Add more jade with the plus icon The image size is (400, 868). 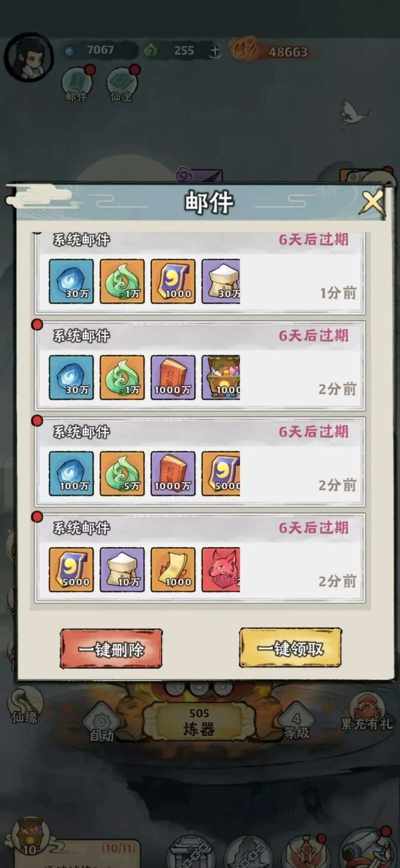point(215,51)
